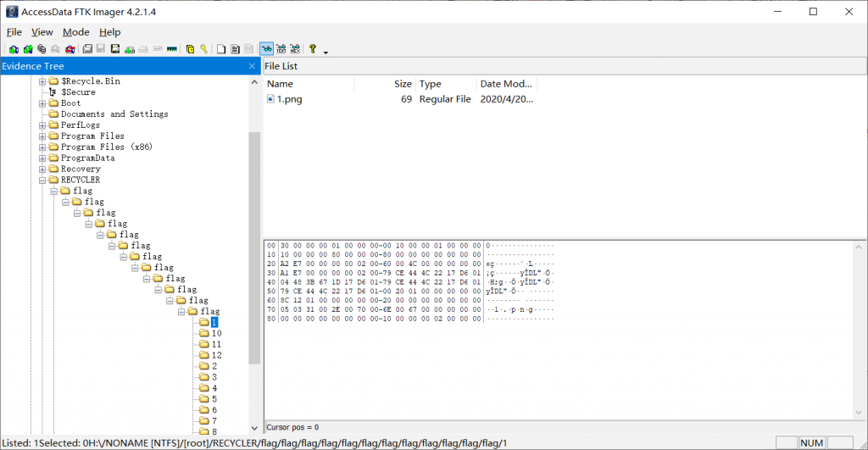Click the evidence tree scrollbar thumb
This screenshot has height=450, width=868.
[254, 248]
